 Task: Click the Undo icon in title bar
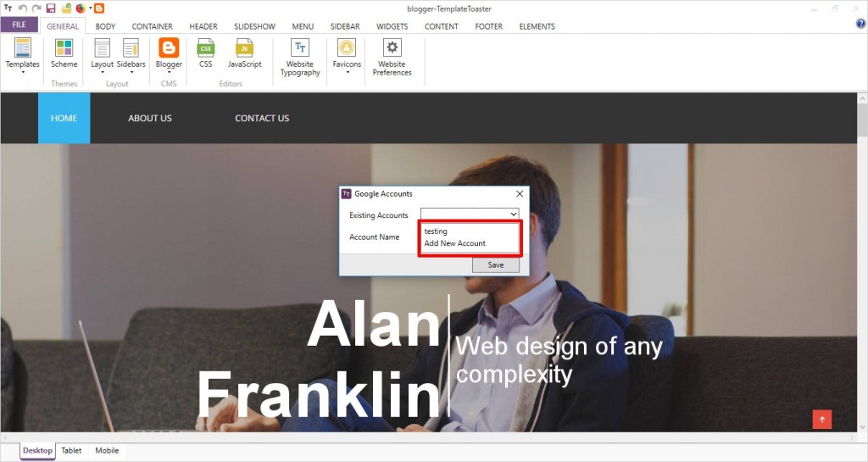[x=23, y=8]
